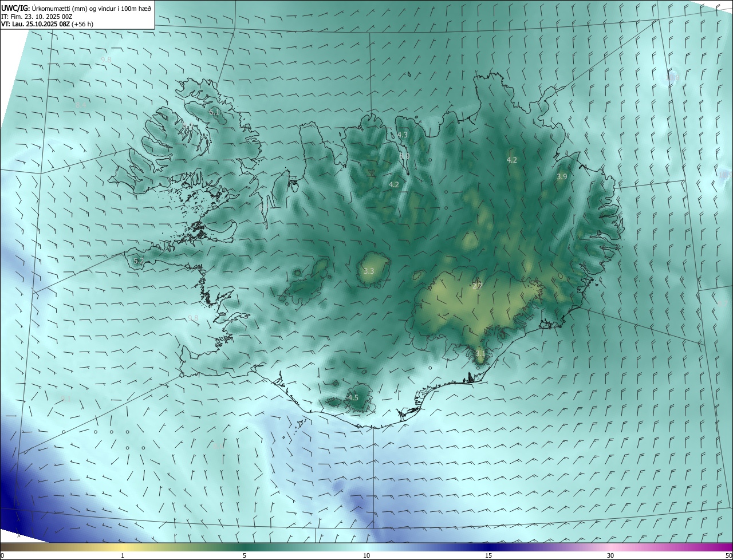Click the title line 'UWC/IG: Úrkomumætti (mm) og vindur'
Image resolution: width=733 pixels, height=560 pixels.
coord(76,9)
